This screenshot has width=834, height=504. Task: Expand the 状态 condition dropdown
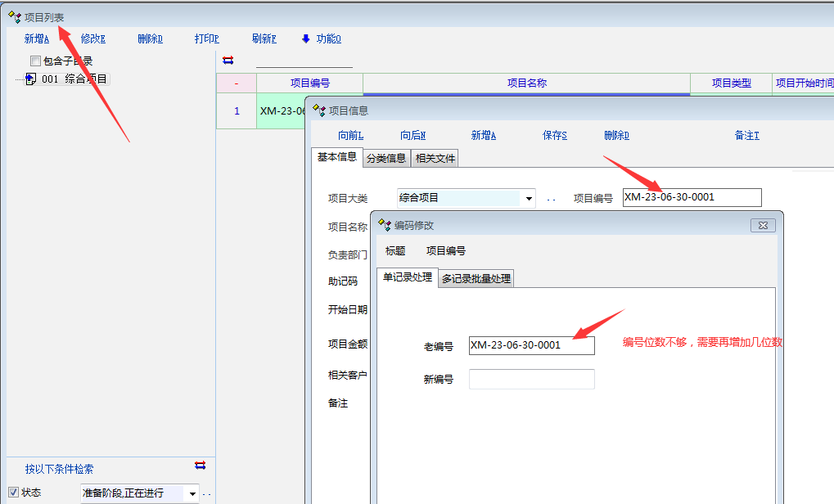tap(193, 493)
